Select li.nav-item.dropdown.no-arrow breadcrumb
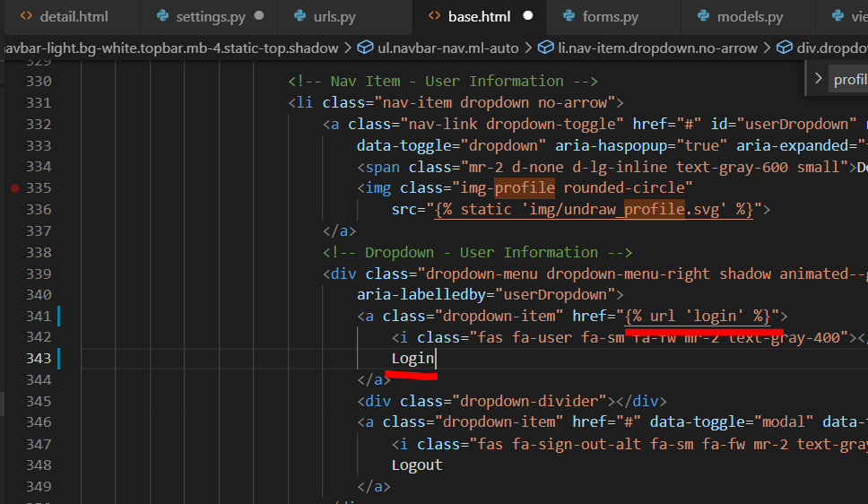 (657, 48)
